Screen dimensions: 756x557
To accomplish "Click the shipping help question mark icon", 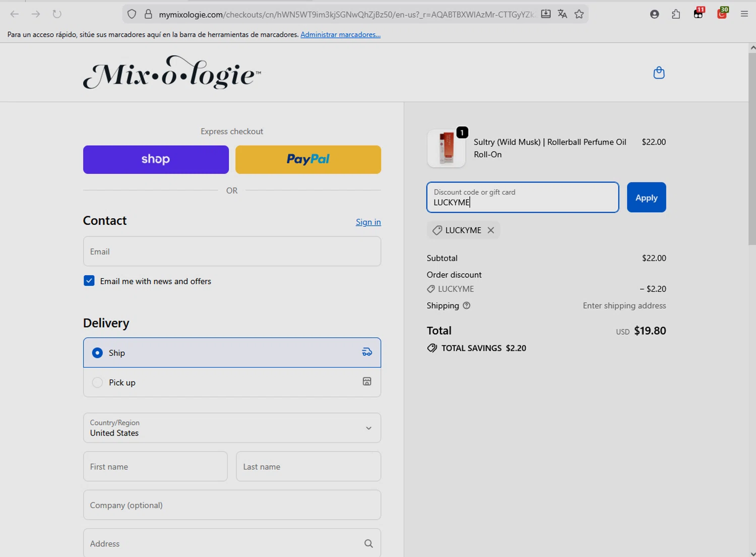I will point(467,305).
